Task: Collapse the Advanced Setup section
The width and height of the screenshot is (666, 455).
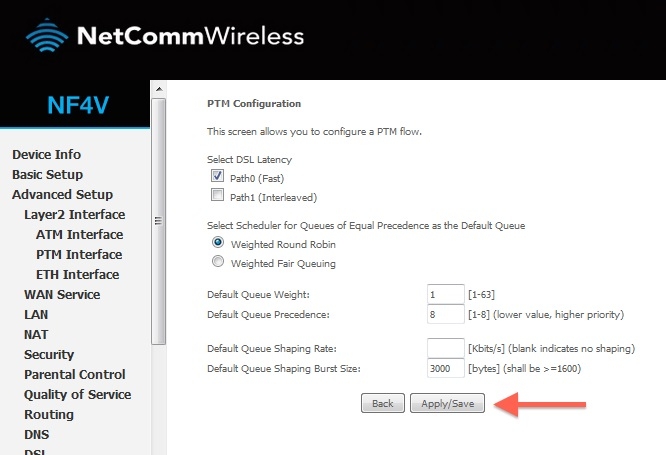Action: click(62, 194)
